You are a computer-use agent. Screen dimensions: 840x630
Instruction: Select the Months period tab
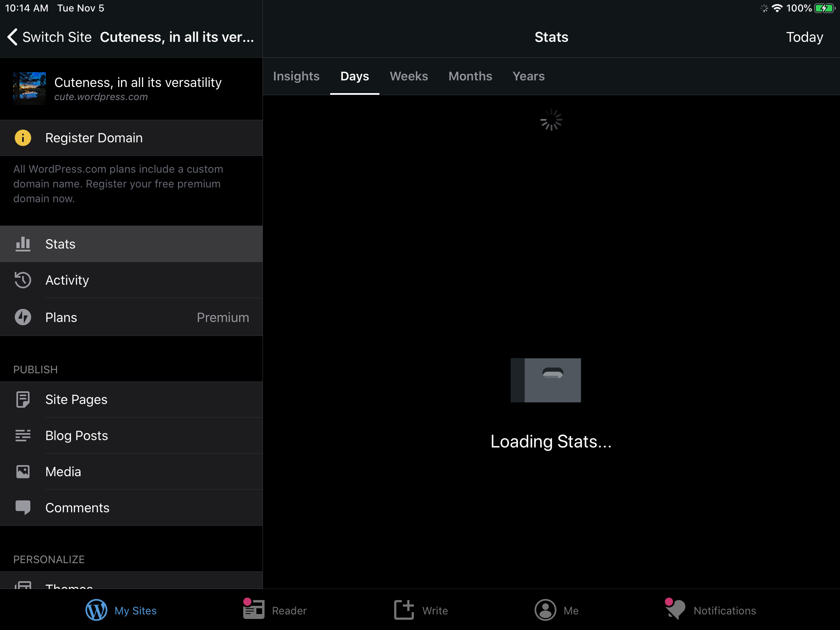tap(470, 76)
